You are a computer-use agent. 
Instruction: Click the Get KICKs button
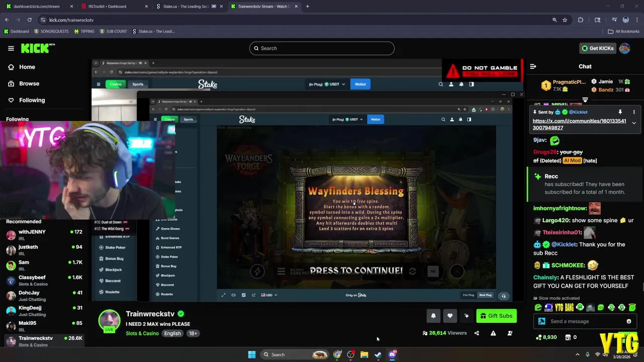pos(597,48)
